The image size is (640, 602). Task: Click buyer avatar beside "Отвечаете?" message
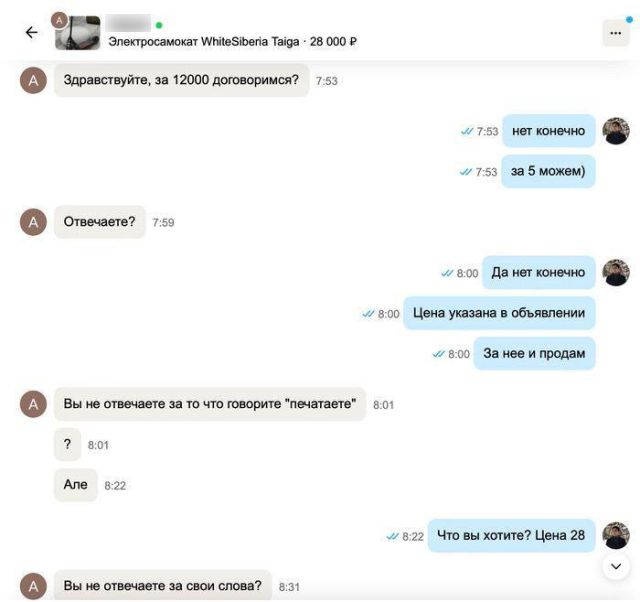(x=33, y=222)
